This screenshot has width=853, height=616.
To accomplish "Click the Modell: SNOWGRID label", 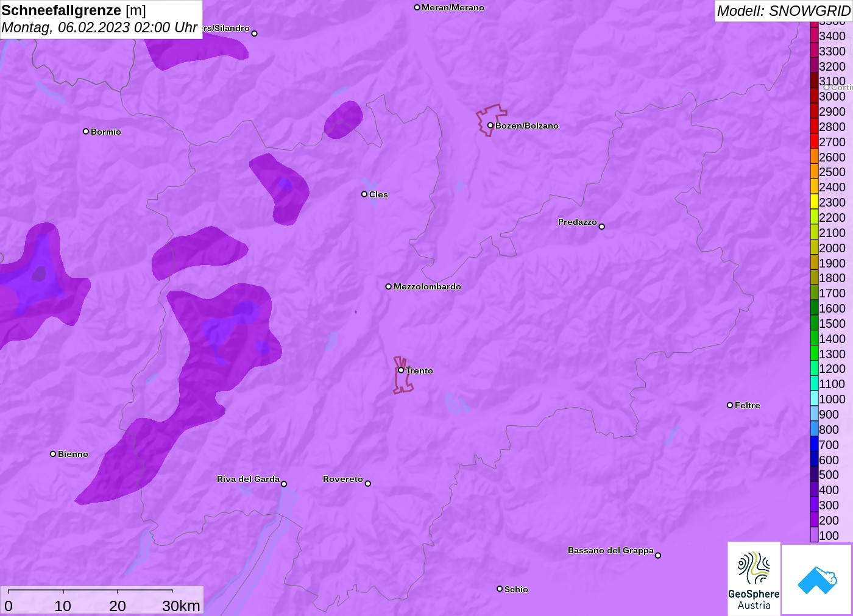I will 784,11.
